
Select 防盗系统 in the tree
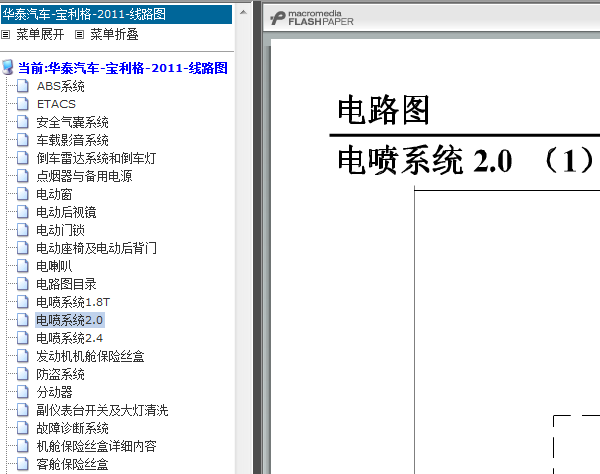[60, 374]
